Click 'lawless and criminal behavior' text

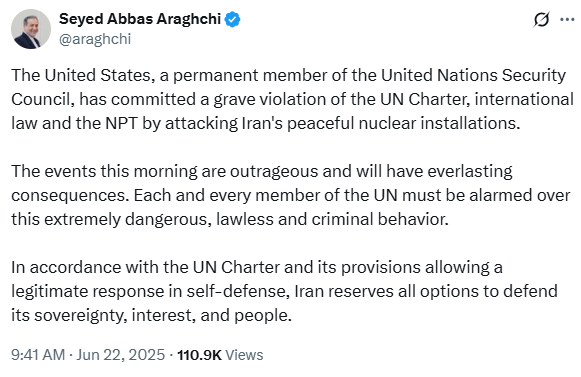332,219
